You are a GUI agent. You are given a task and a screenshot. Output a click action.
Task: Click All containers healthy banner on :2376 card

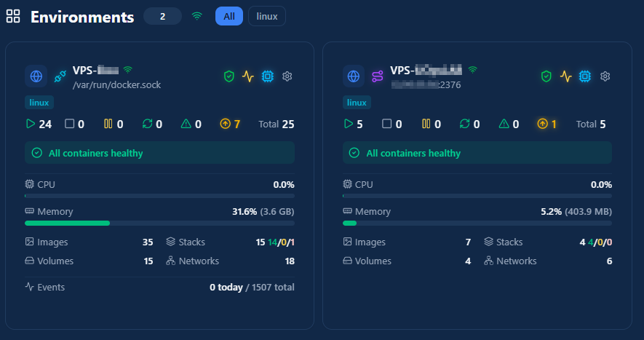pyautogui.click(x=477, y=153)
